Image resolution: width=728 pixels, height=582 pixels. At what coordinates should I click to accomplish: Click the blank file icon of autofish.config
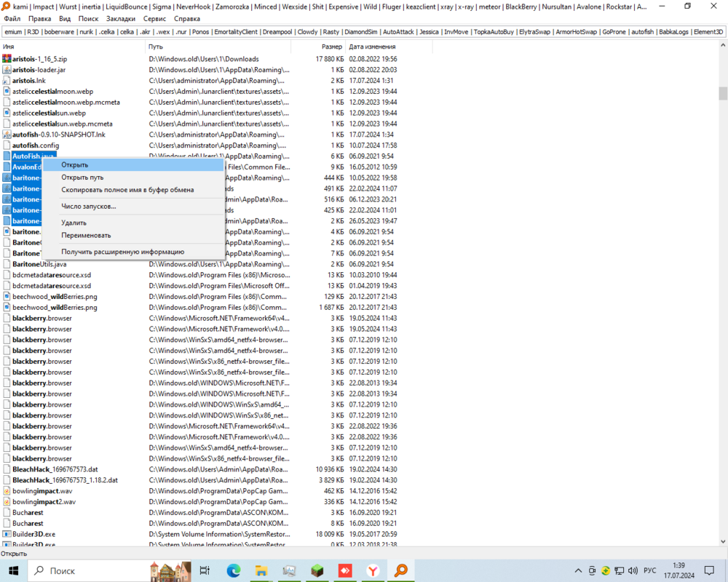tap(7, 145)
